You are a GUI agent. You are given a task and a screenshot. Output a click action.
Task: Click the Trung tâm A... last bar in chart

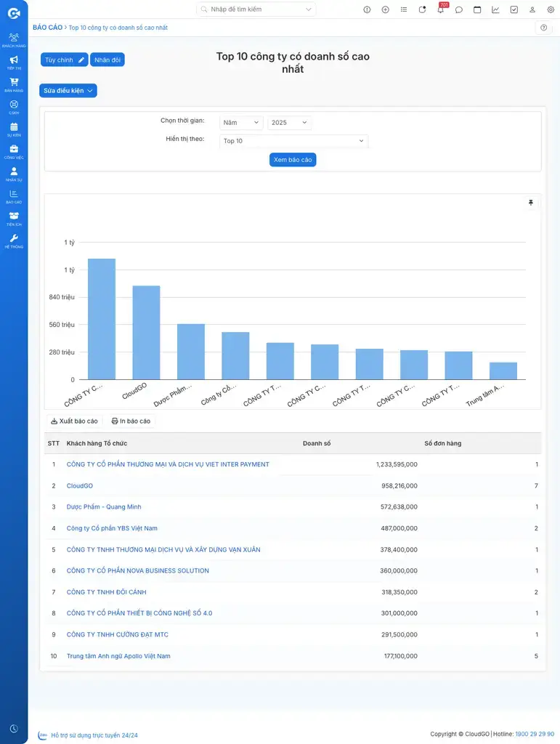[503, 371]
